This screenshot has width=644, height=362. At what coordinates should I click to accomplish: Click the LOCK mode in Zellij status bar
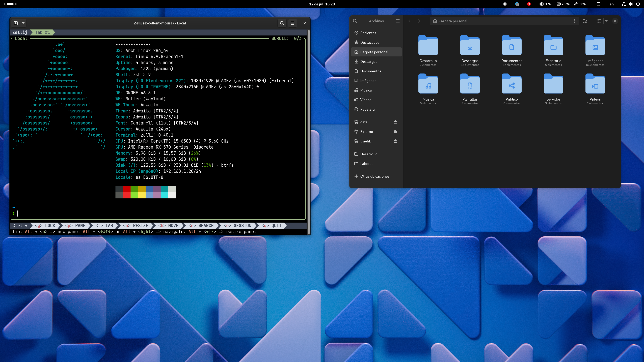point(45,226)
